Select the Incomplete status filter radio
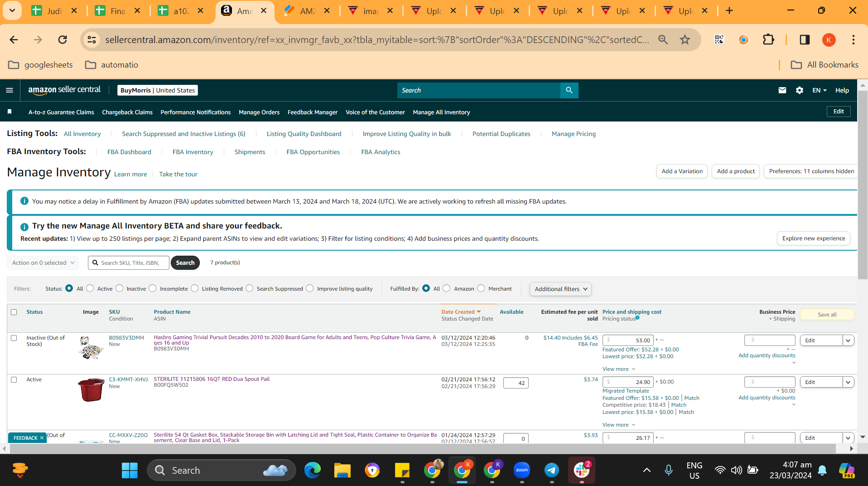Screen dimensions: 868x486 [153, 288]
